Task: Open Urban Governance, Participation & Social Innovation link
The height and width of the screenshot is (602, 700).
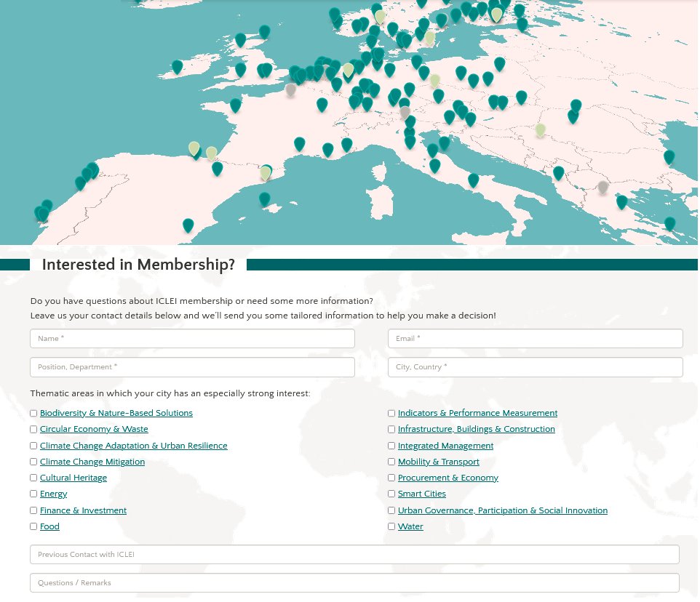Action: pyautogui.click(x=503, y=510)
